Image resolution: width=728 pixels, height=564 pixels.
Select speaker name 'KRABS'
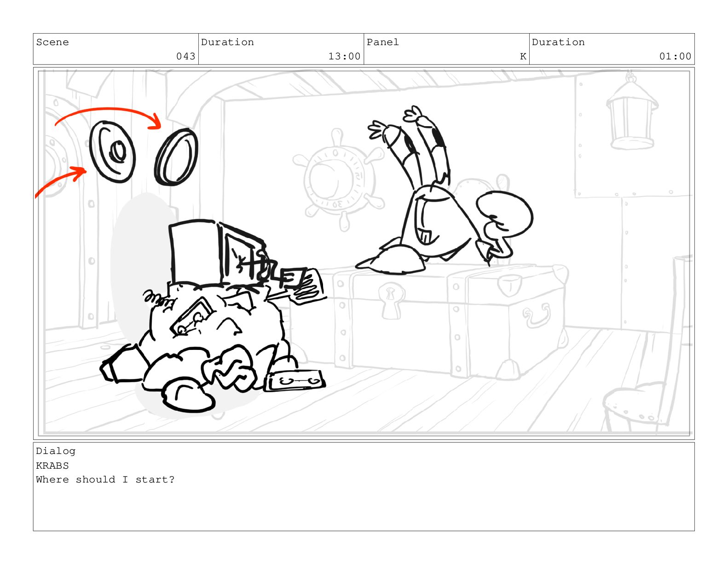pyautogui.click(x=52, y=465)
